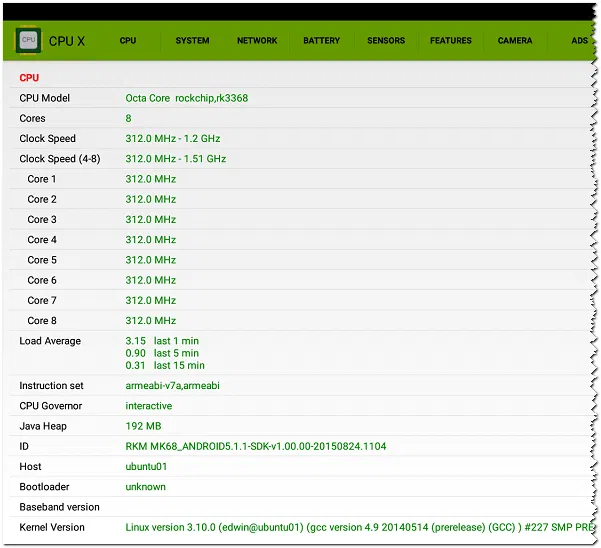
Task: Select the Core 5 frequency value
Action: (x=151, y=260)
